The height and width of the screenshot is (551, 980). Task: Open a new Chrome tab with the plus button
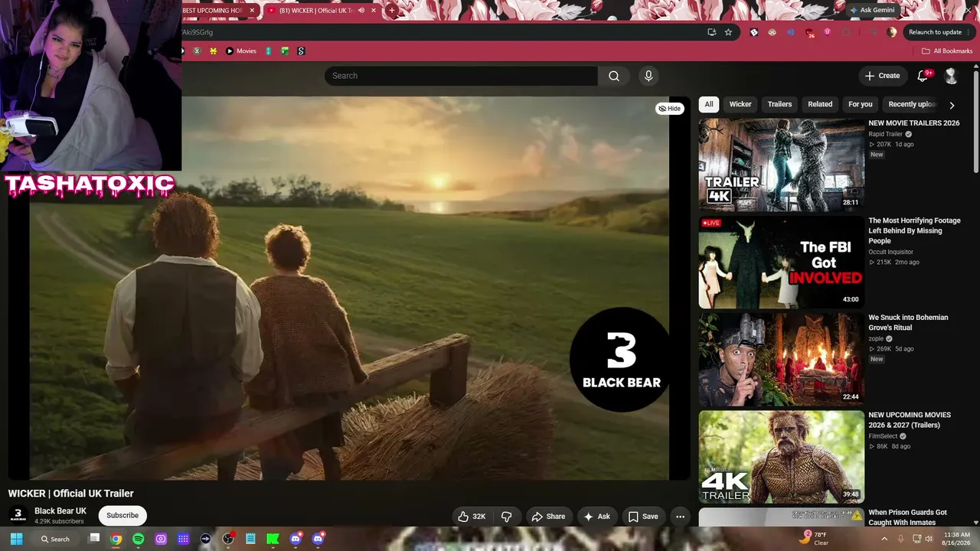point(392,11)
